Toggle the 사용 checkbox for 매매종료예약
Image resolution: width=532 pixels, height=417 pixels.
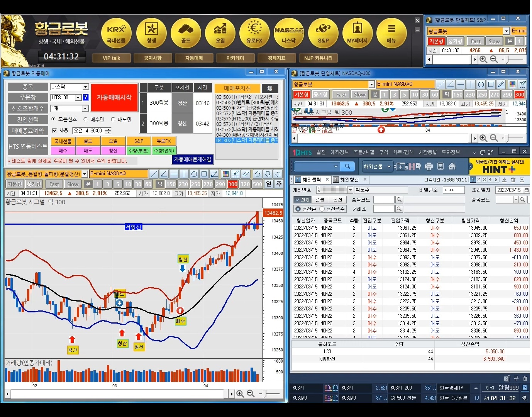pyautogui.click(x=54, y=131)
